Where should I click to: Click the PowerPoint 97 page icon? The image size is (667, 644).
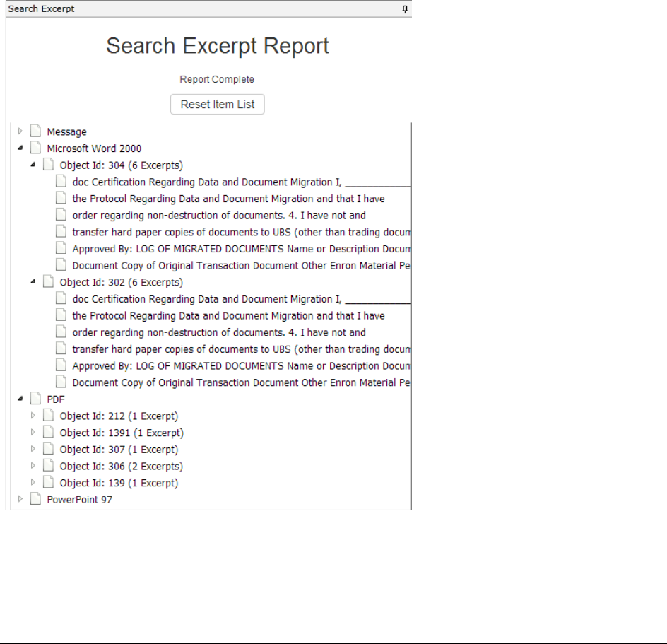coord(36,499)
